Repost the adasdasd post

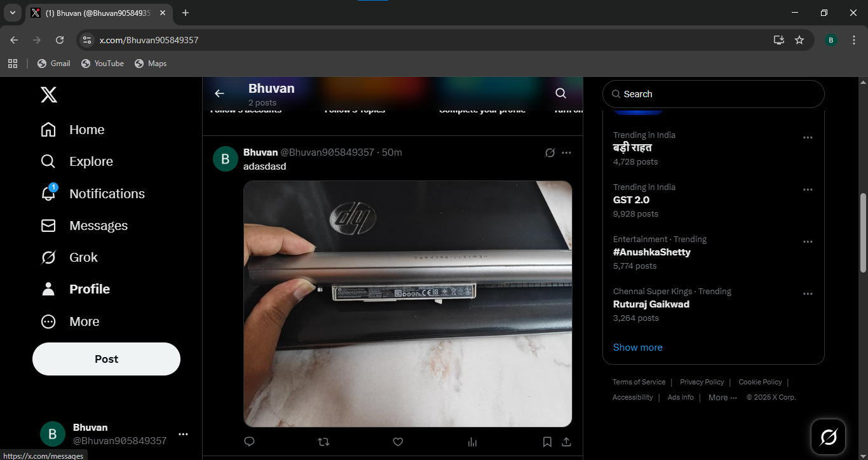click(323, 442)
